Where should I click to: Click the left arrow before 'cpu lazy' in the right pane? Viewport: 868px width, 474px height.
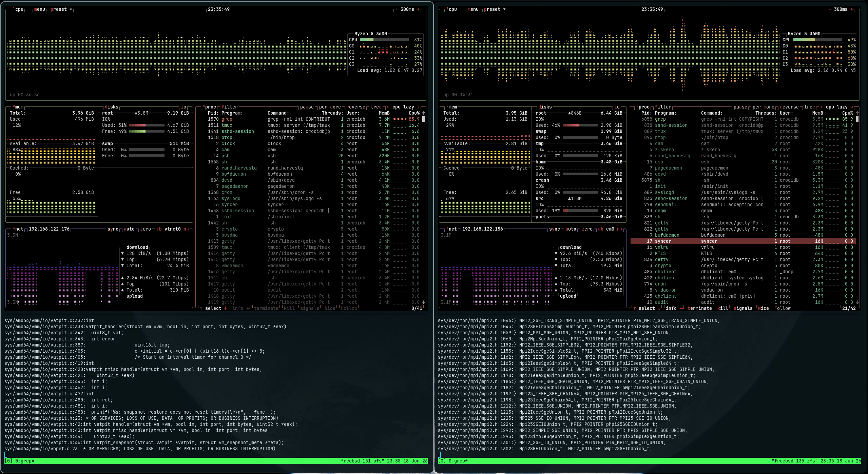point(822,107)
